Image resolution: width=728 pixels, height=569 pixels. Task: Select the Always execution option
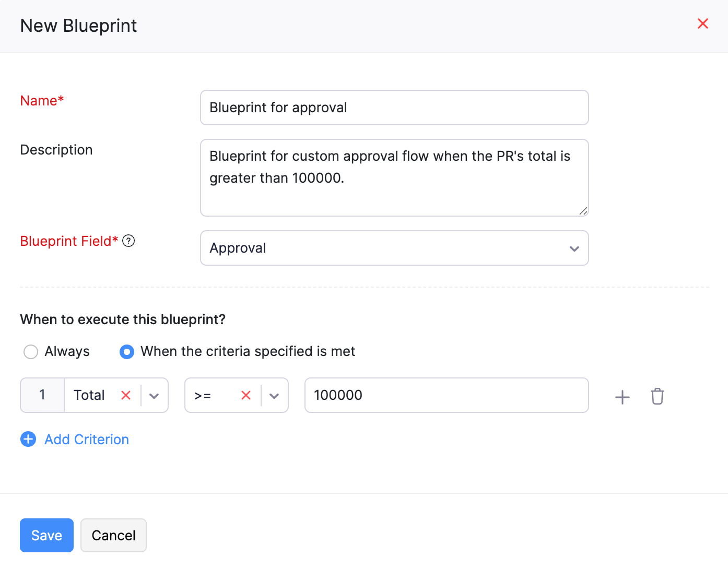(30, 351)
